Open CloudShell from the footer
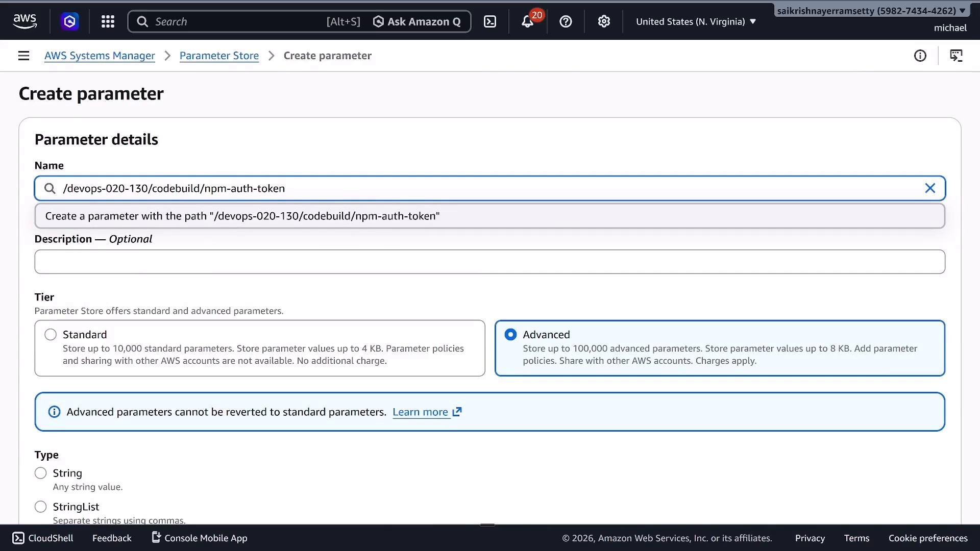 43,538
